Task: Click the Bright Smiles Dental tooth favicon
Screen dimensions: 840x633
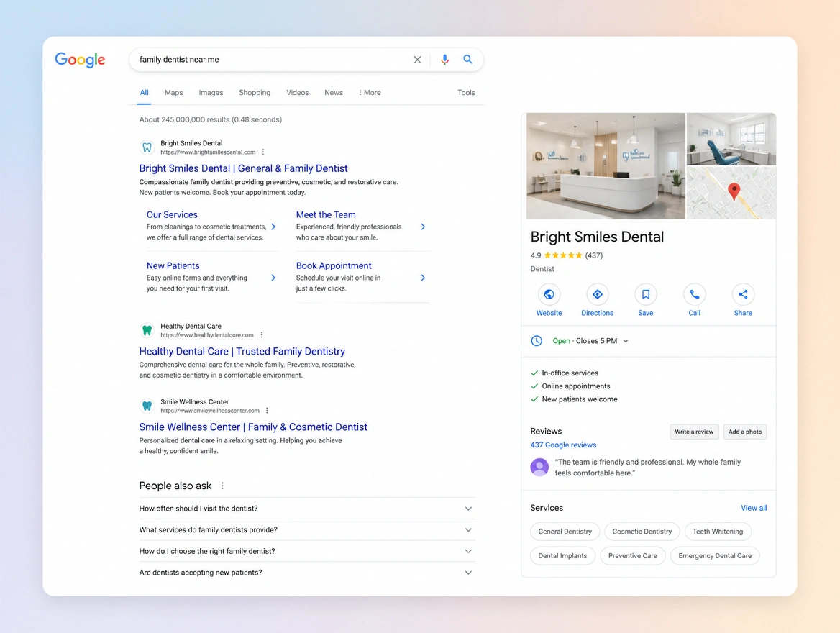Action: coord(147,147)
